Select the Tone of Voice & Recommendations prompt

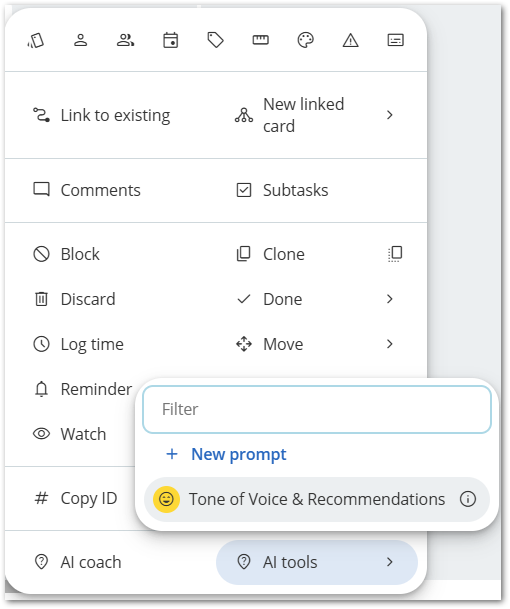pos(317,499)
